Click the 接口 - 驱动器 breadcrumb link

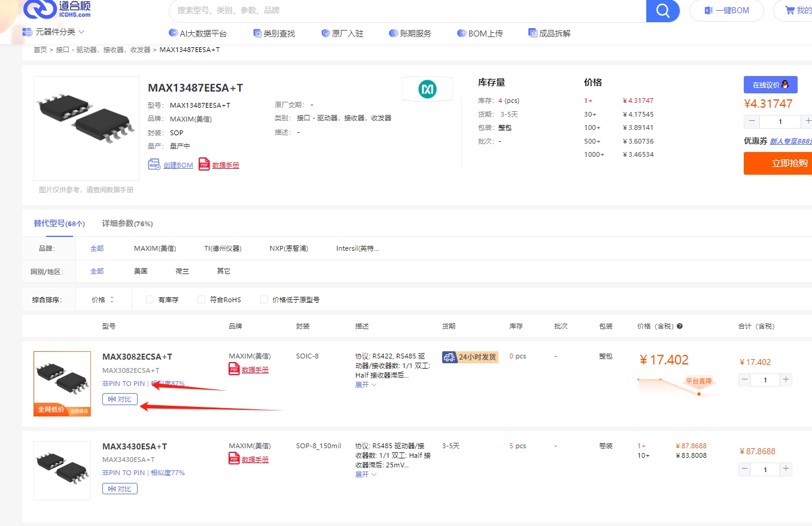coord(104,50)
